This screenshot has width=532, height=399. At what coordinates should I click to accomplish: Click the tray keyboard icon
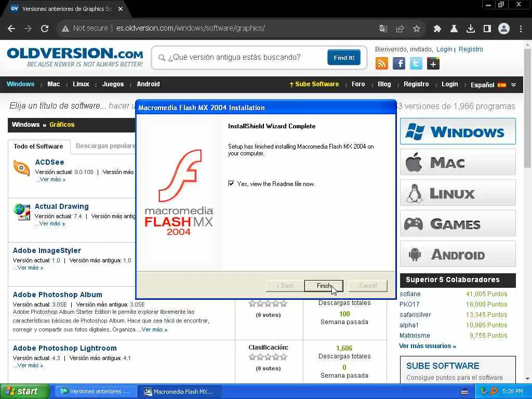coord(464,392)
